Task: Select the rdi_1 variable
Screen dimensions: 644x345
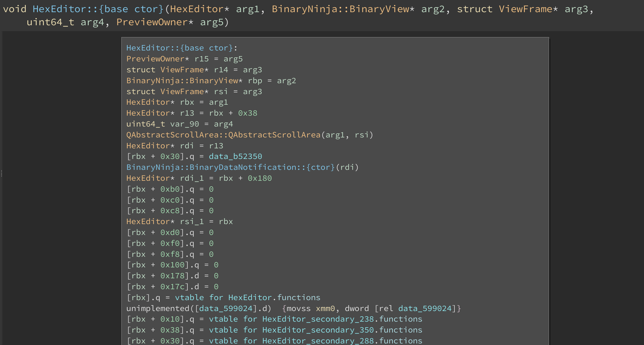Action: click(192, 178)
